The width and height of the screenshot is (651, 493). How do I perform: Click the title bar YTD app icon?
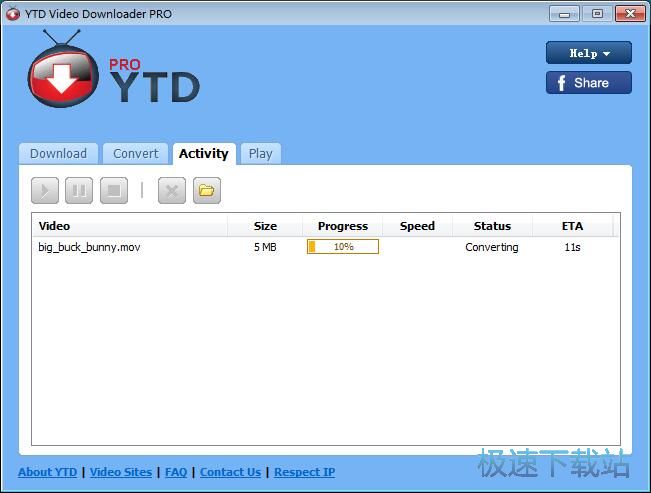(x=13, y=14)
